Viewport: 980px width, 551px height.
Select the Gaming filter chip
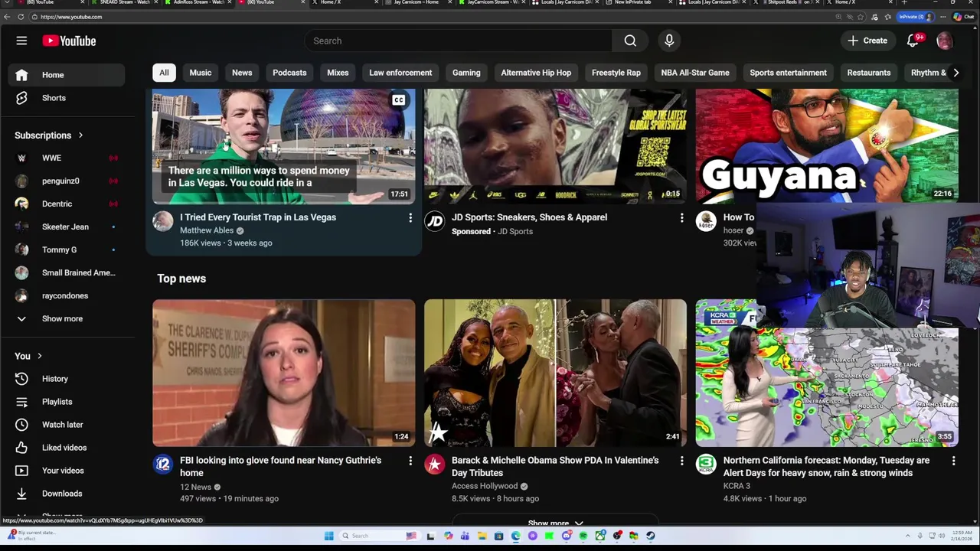pyautogui.click(x=466, y=73)
